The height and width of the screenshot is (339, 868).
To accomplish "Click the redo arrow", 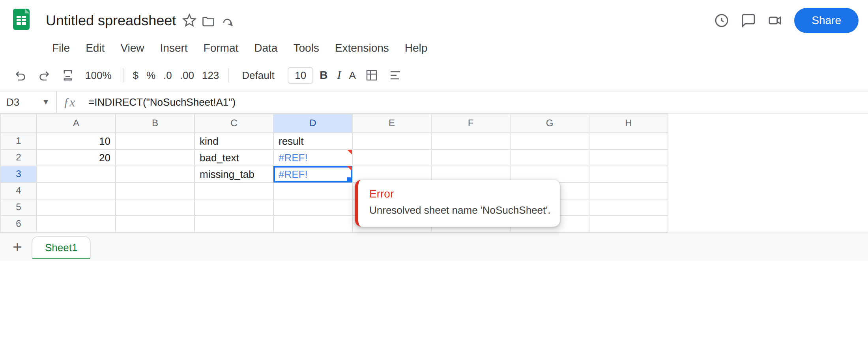I will (44, 75).
